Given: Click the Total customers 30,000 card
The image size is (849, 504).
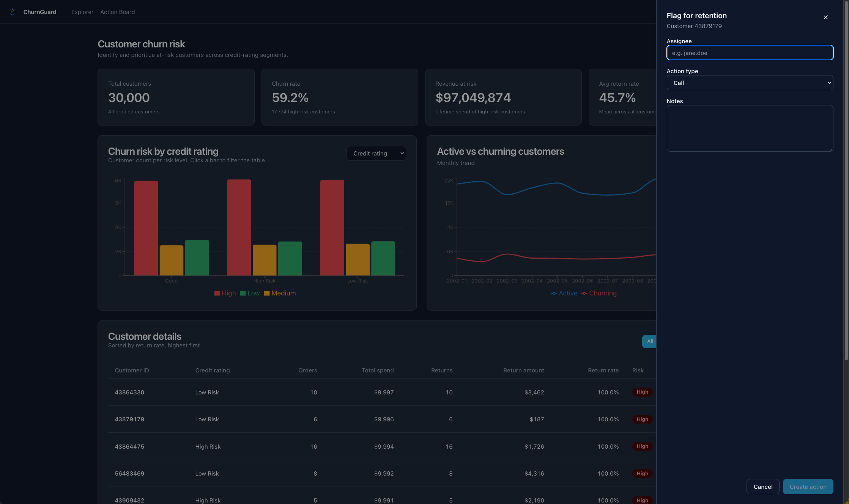Looking at the screenshot, I should click(x=176, y=97).
